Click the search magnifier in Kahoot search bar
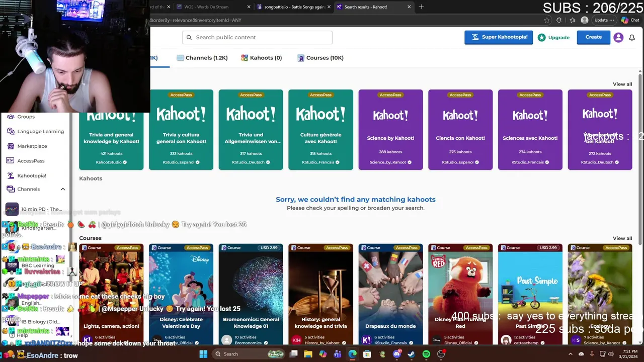This screenshot has height=362, width=644. [189, 37]
